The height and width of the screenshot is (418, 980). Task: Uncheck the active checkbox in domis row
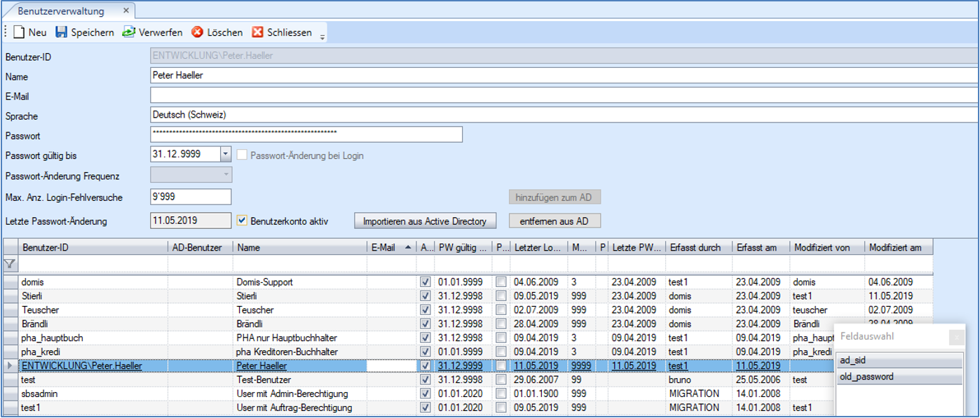coord(425,281)
